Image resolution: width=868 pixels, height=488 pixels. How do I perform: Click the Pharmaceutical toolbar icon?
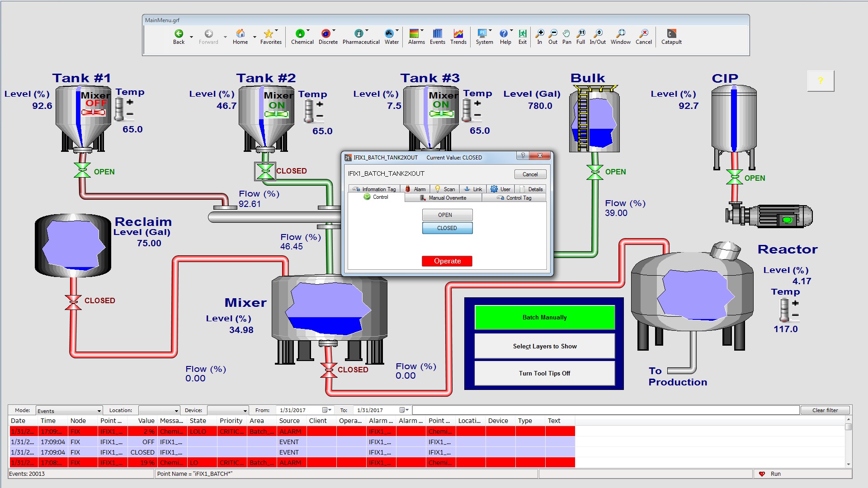359,34
